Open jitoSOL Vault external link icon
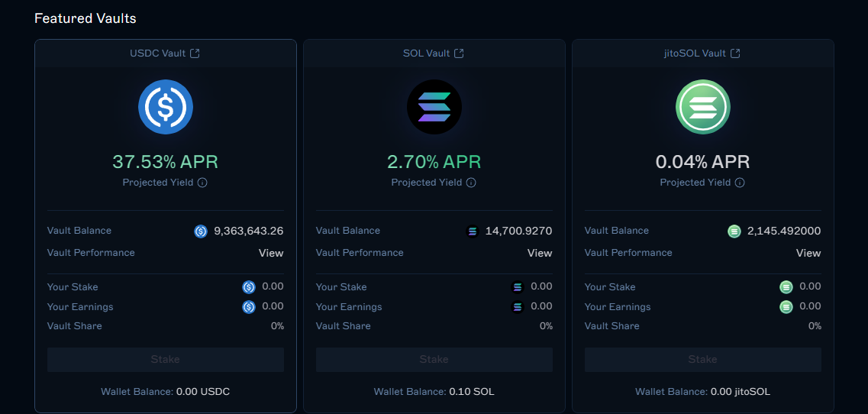The image size is (868, 414). 735,53
